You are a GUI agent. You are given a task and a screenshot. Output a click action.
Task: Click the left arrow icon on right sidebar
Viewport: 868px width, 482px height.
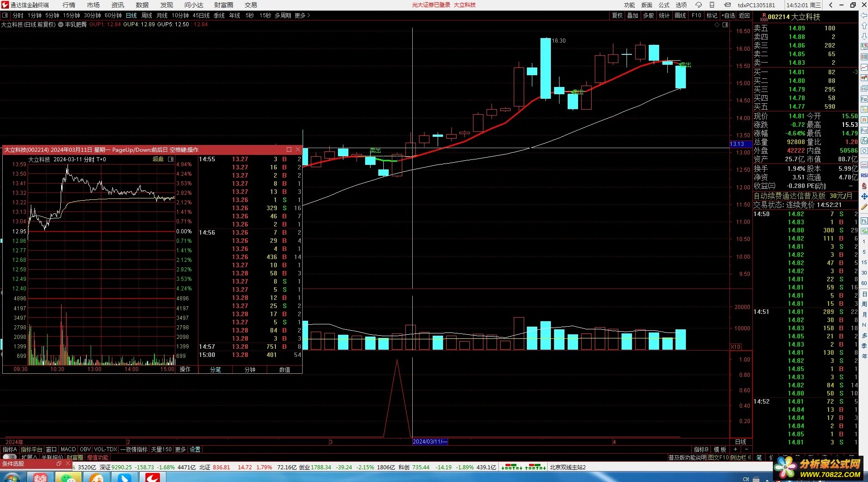click(x=863, y=15)
